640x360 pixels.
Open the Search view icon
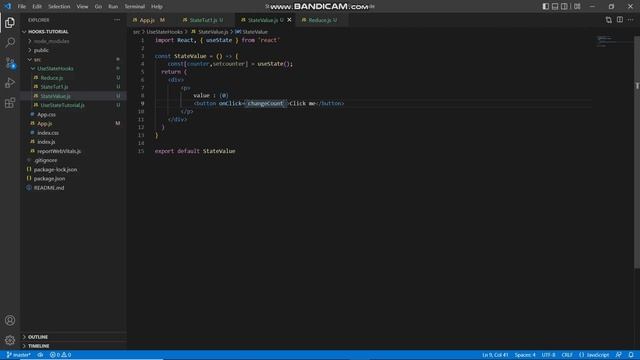(x=10, y=42)
